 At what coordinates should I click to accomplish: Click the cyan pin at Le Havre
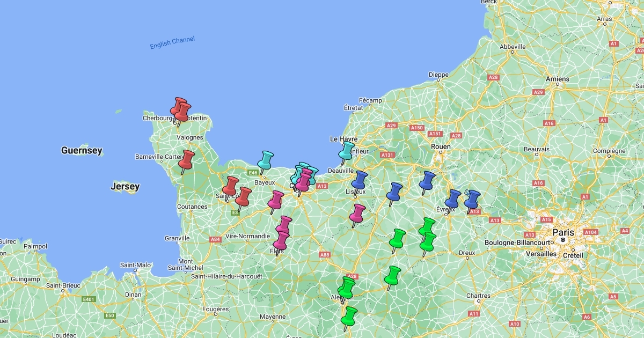[347, 150]
